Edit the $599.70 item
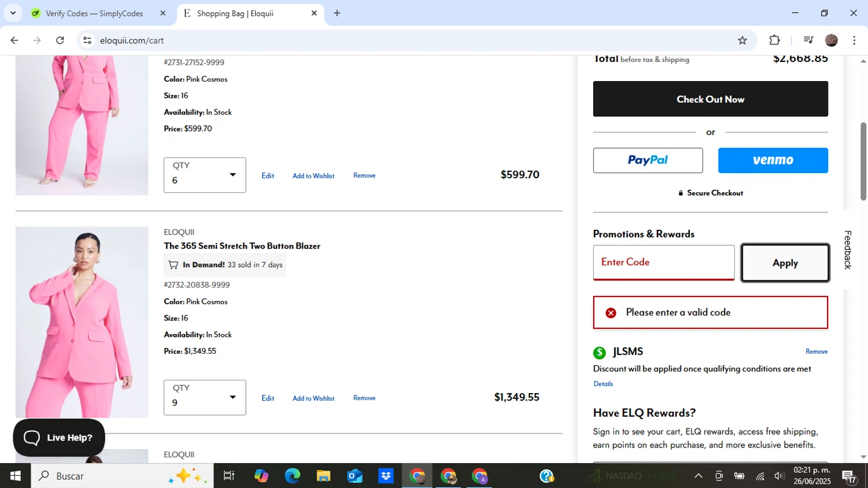 [267, 175]
